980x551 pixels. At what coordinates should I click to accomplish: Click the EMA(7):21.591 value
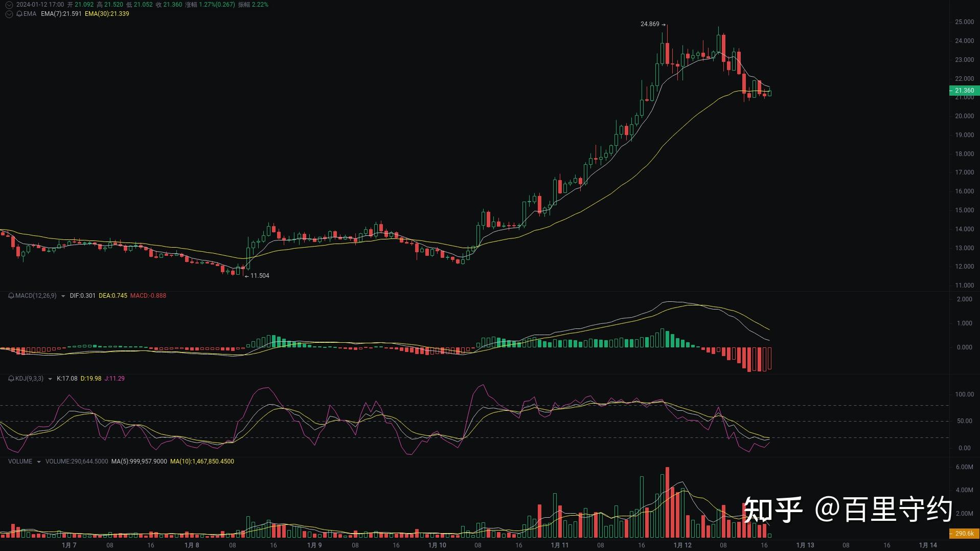(x=61, y=14)
